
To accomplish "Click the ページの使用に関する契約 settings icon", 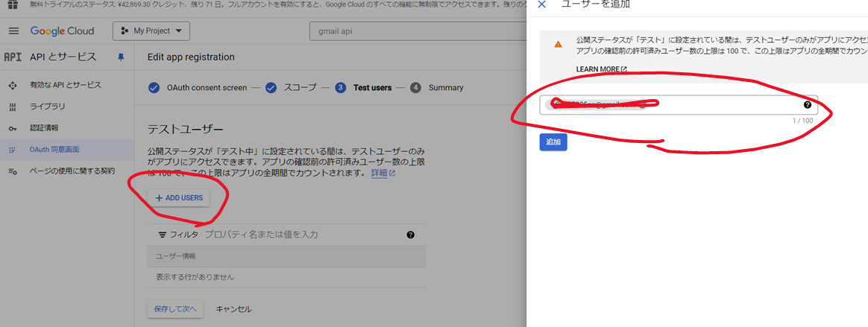I will pyautogui.click(x=13, y=171).
